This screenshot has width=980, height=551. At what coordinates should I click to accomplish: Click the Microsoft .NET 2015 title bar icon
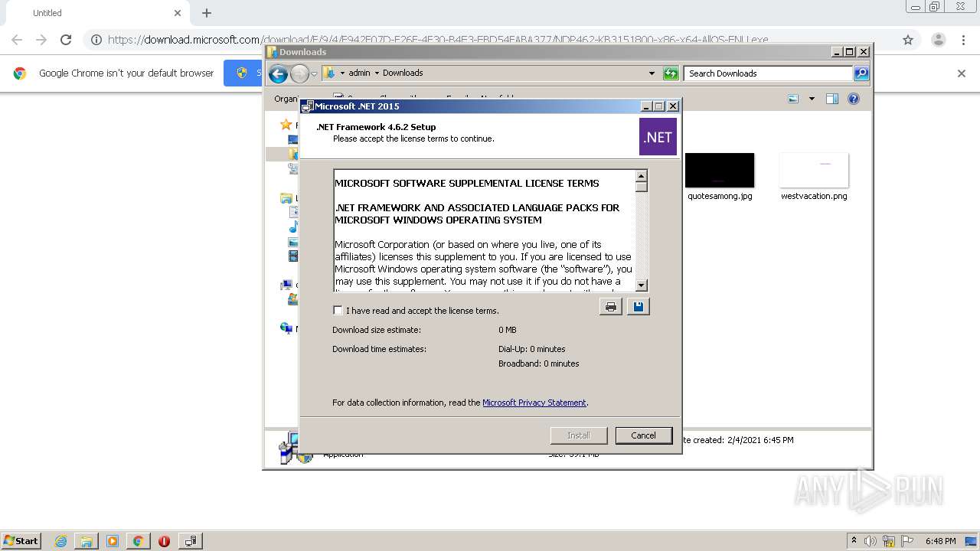(x=308, y=106)
